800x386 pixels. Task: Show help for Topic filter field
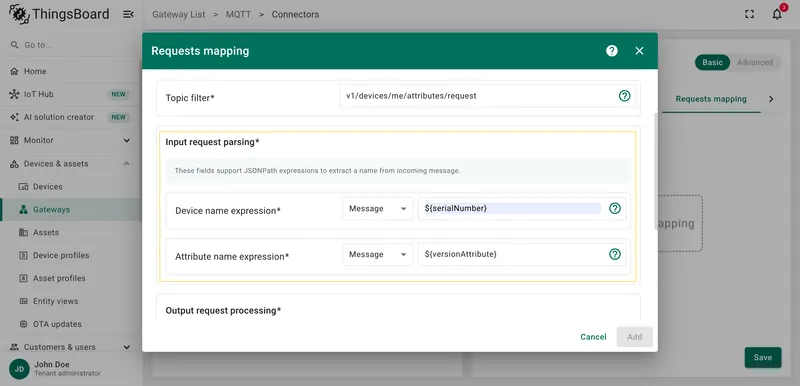pyautogui.click(x=624, y=96)
